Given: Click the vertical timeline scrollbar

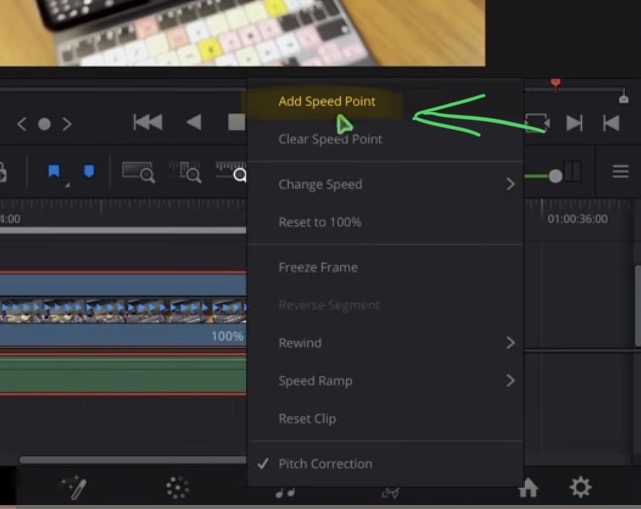Looking at the screenshot, I should click(x=638, y=306).
